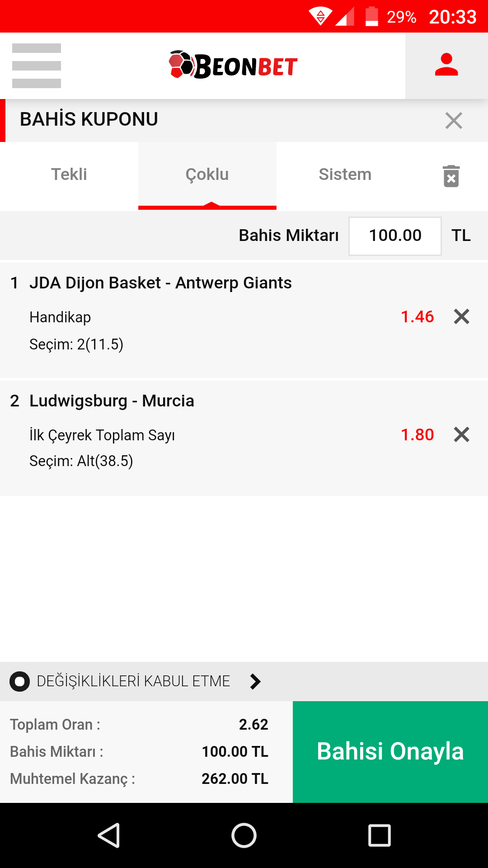Close the Bahis Kuponu panel
The height and width of the screenshot is (868, 488).
(454, 120)
